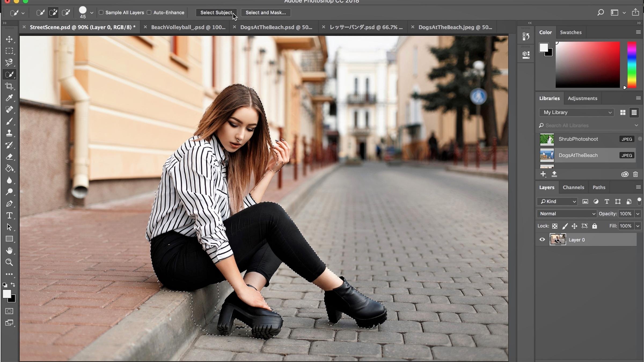
Task: Select the Move tool
Action: coord(10,39)
